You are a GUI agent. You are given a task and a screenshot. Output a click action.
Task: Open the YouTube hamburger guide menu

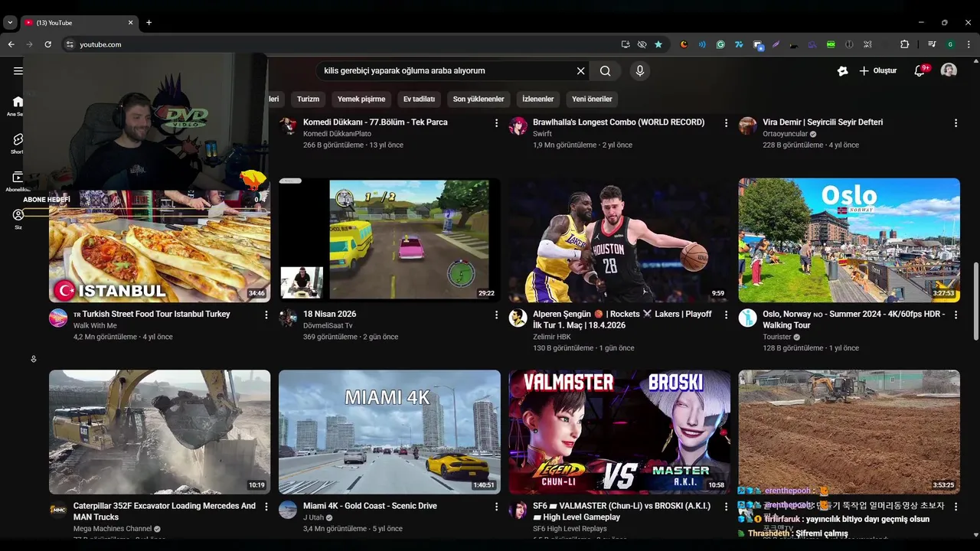coord(18,71)
